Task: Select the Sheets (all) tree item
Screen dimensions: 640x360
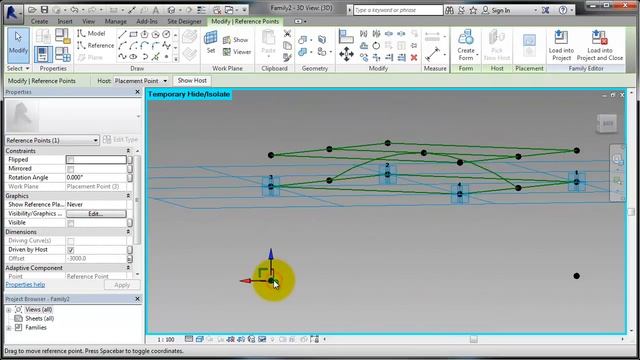Action: coord(40,319)
